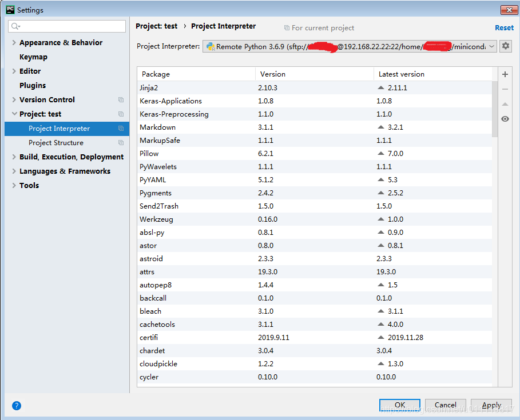
Task: Click the package list scrollbar thumb
Action: [495, 109]
